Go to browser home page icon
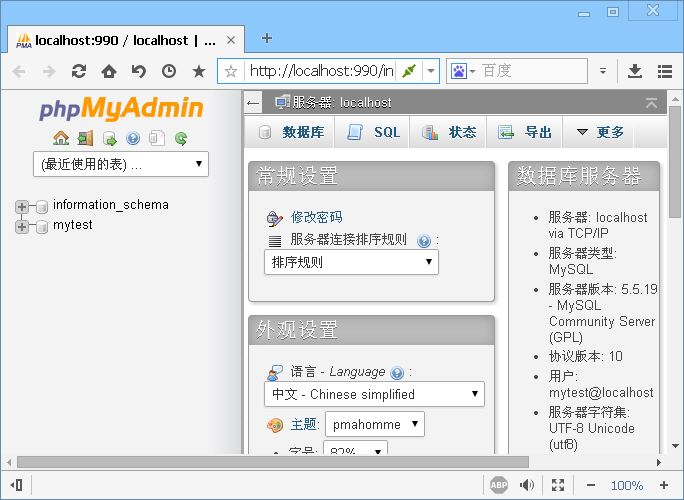 click(109, 71)
